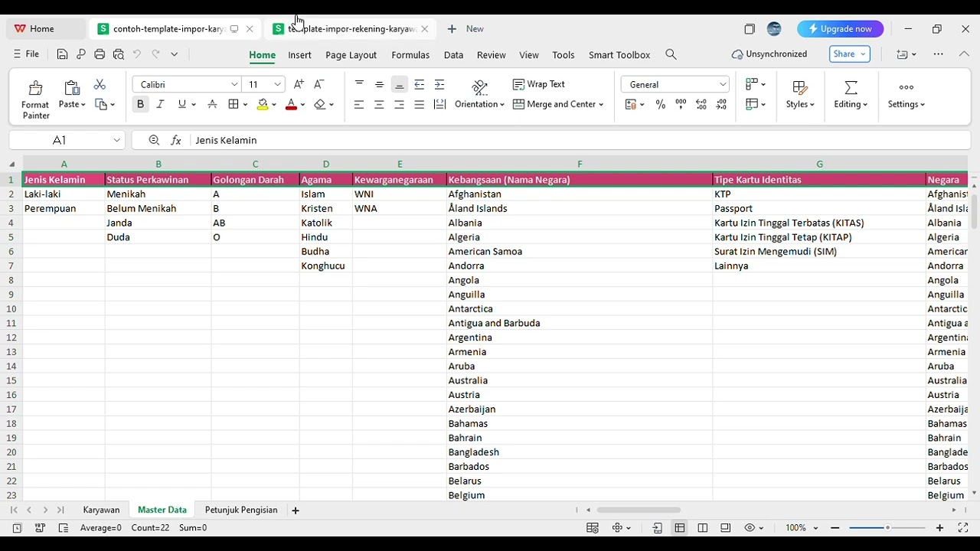Justify text alignment

pyautogui.click(x=419, y=104)
